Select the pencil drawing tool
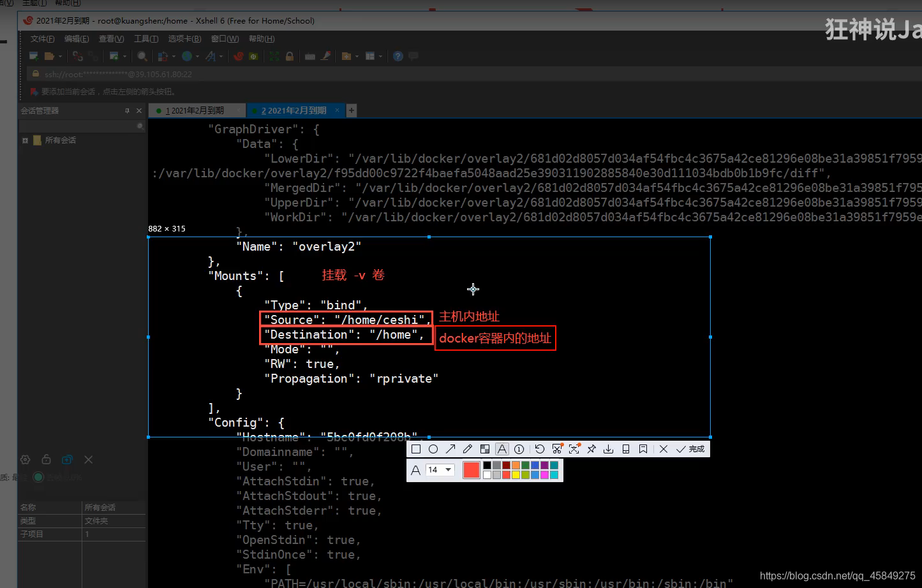 click(468, 449)
